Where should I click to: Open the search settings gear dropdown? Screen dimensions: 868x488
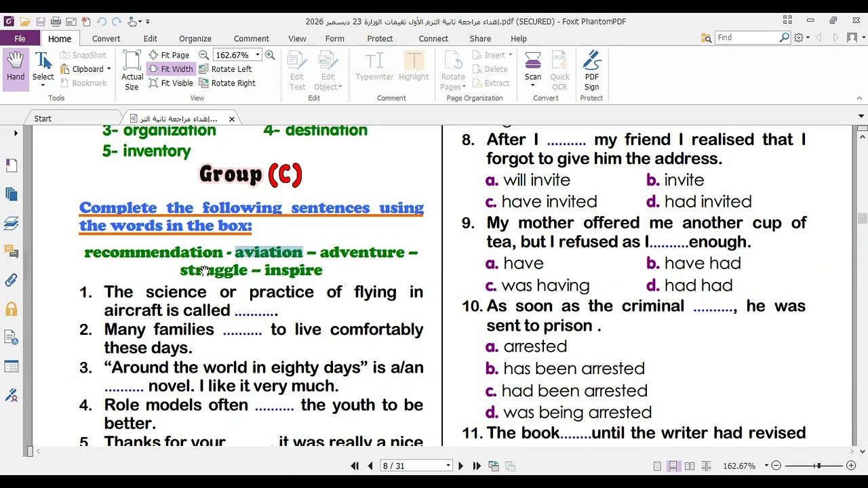(x=802, y=38)
